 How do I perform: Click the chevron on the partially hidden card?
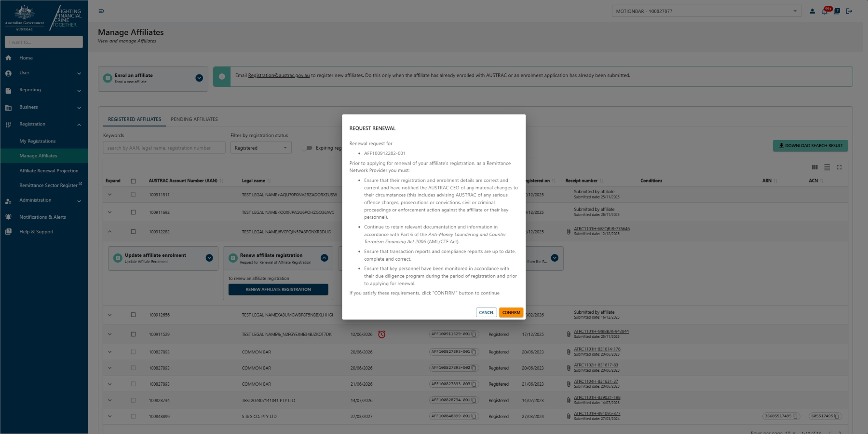(x=555, y=258)
